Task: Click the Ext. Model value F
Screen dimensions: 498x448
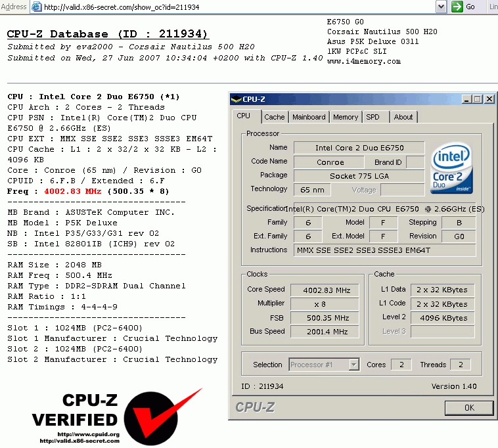Action: click(383, 236)
